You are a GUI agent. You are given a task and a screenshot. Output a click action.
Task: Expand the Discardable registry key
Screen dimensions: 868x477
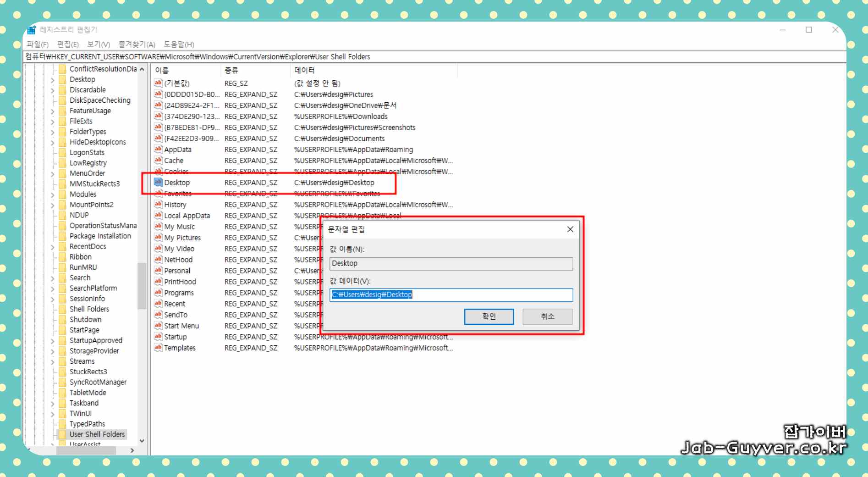point(52,90)
